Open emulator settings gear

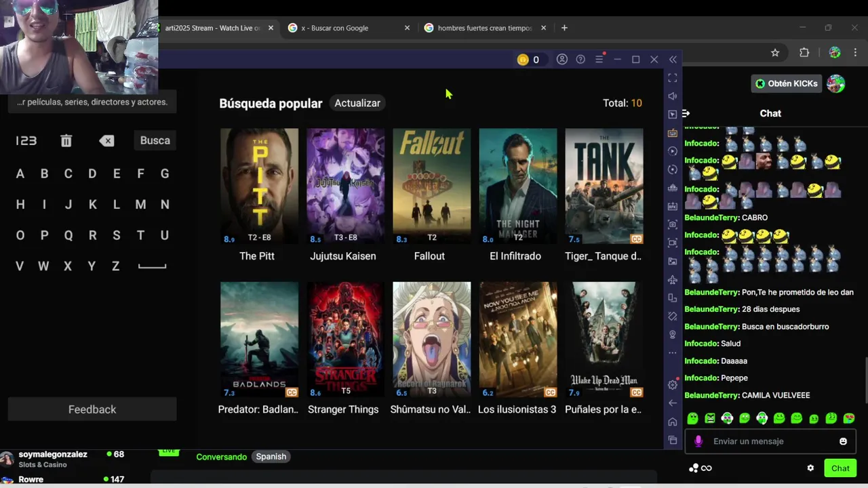[673, 385]
